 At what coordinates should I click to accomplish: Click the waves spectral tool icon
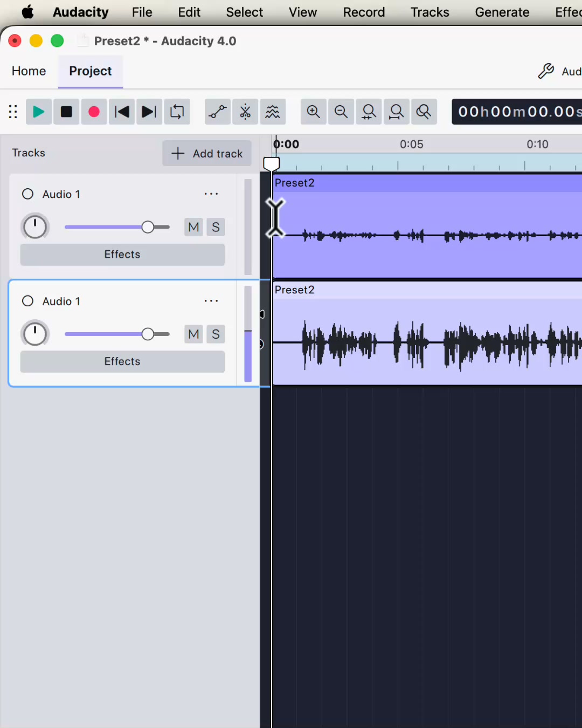click(273, 112)
